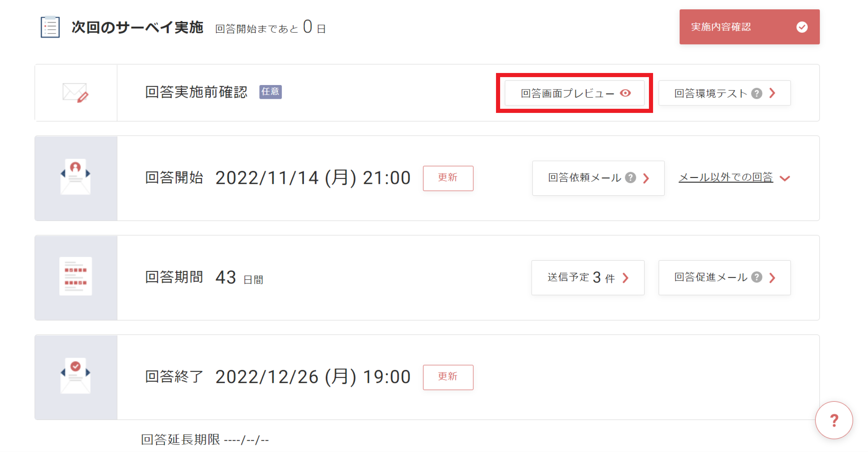
Task: Click the help icon beside 回答依頼メール
Action: pyautogui.click(x=631, y=178)
